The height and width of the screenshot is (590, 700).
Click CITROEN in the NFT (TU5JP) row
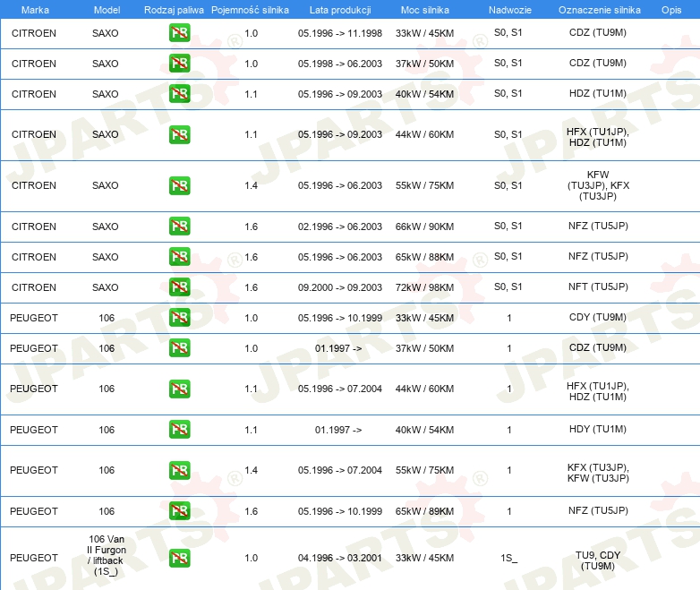tap(34, 287)
